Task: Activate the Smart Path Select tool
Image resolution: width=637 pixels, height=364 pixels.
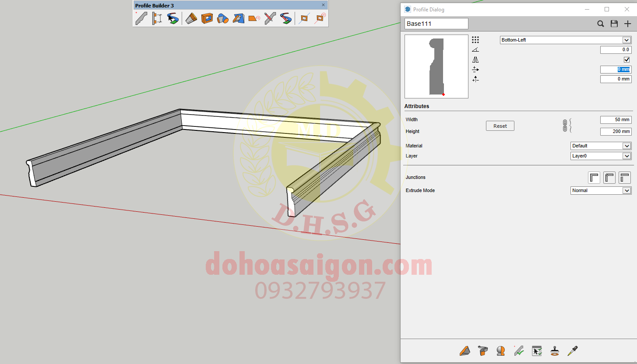Action: tap(172, 18)
